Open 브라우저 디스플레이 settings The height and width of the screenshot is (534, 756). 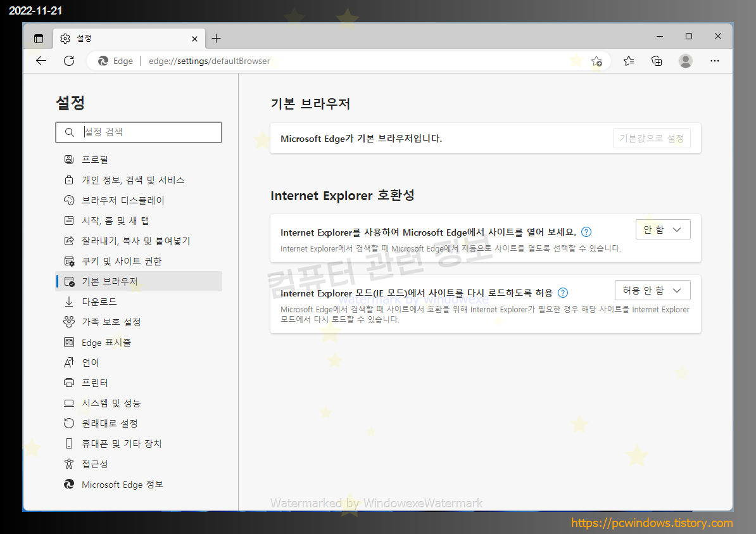[x=139, y=200]
